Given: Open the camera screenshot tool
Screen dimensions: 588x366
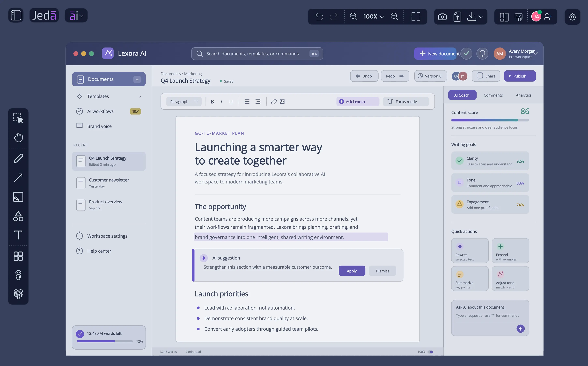Looking at the screenshot, I should [442, 17].
